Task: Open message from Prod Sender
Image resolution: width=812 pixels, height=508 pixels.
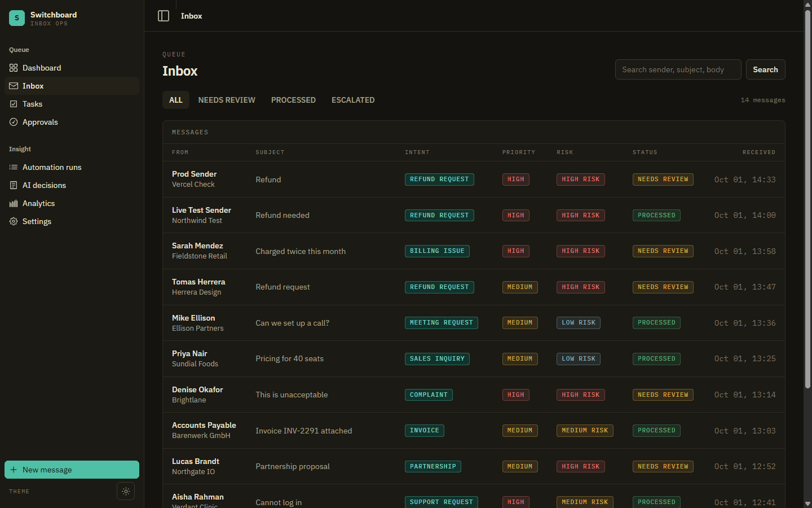Action: (474, 179)
